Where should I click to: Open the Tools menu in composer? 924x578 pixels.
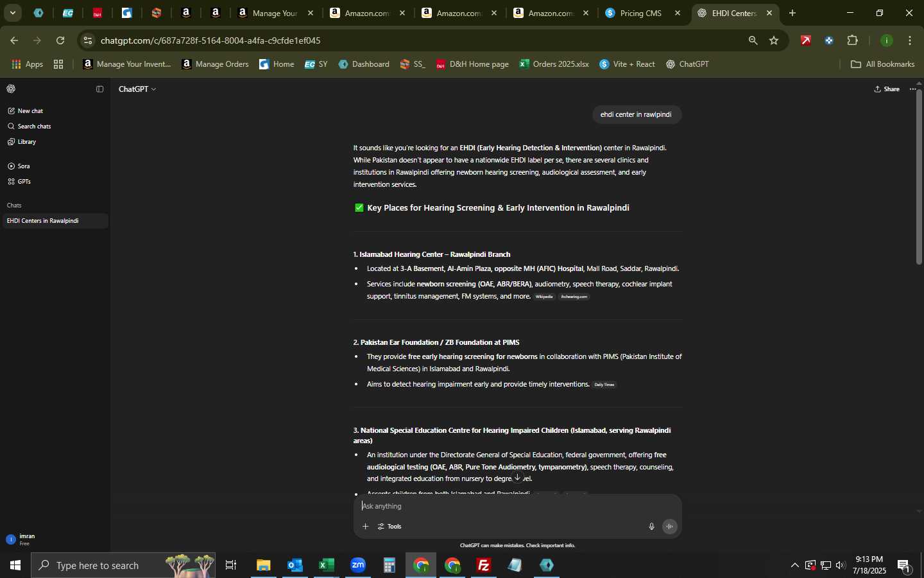tap(389, 527)
